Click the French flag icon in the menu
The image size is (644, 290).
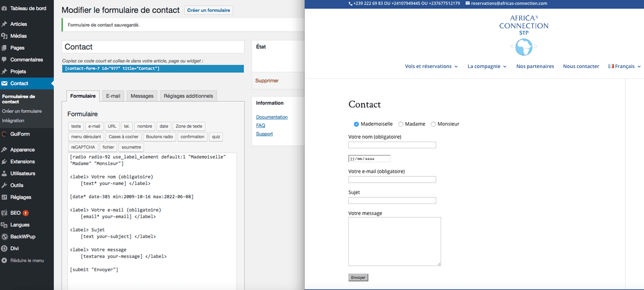pyautogui.click(x=611, y=66)
